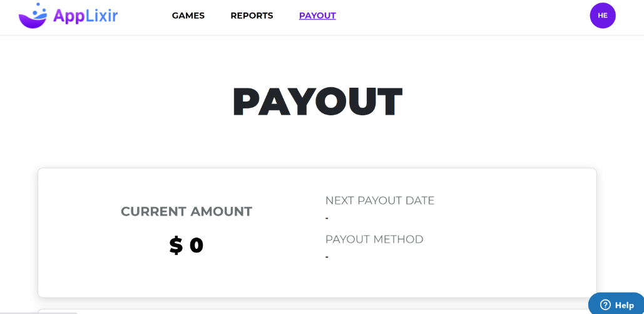Image resolution: width=644 pixels, height=314 pixels.
Task: Click the question mark Help icon
Action: [605, 305]
